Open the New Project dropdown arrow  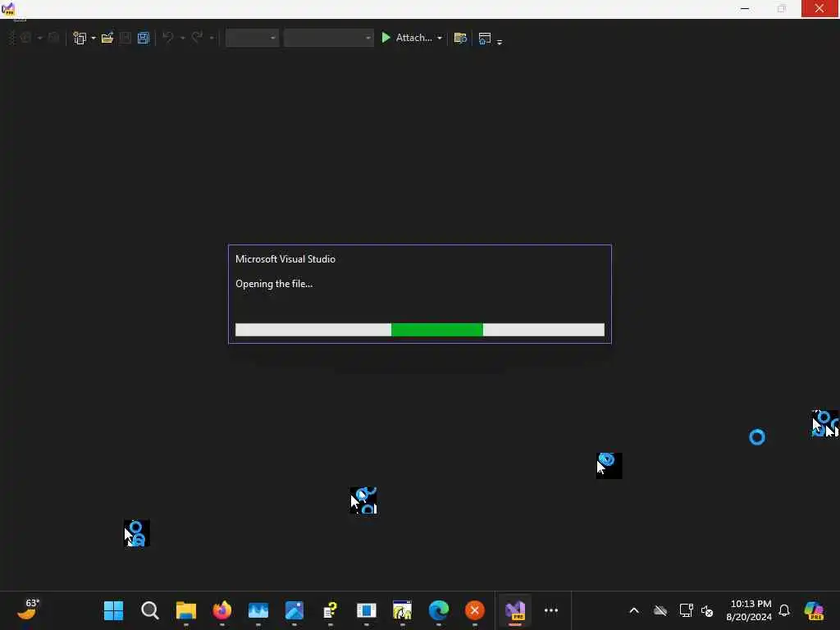[94, 38]
